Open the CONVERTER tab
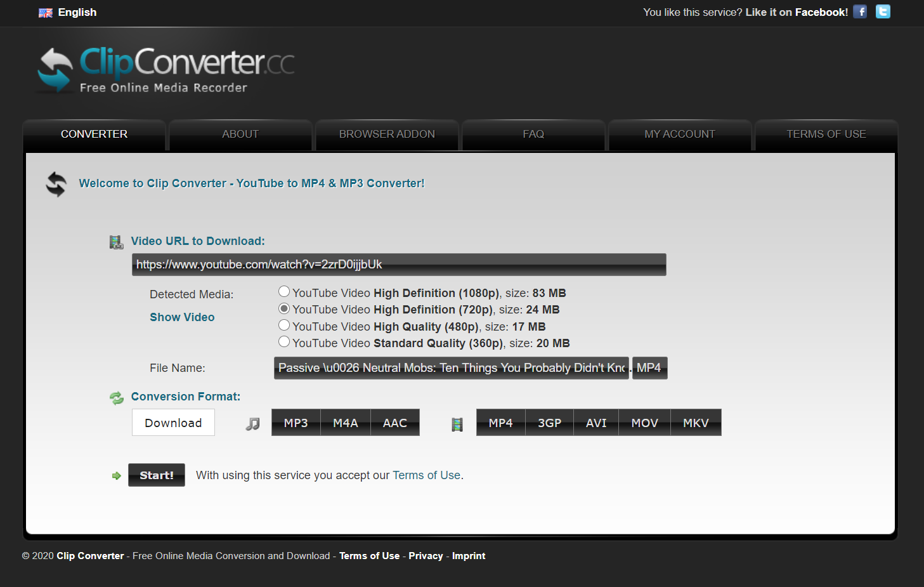This screenshot has width=924, height=587. pos(94,135)
